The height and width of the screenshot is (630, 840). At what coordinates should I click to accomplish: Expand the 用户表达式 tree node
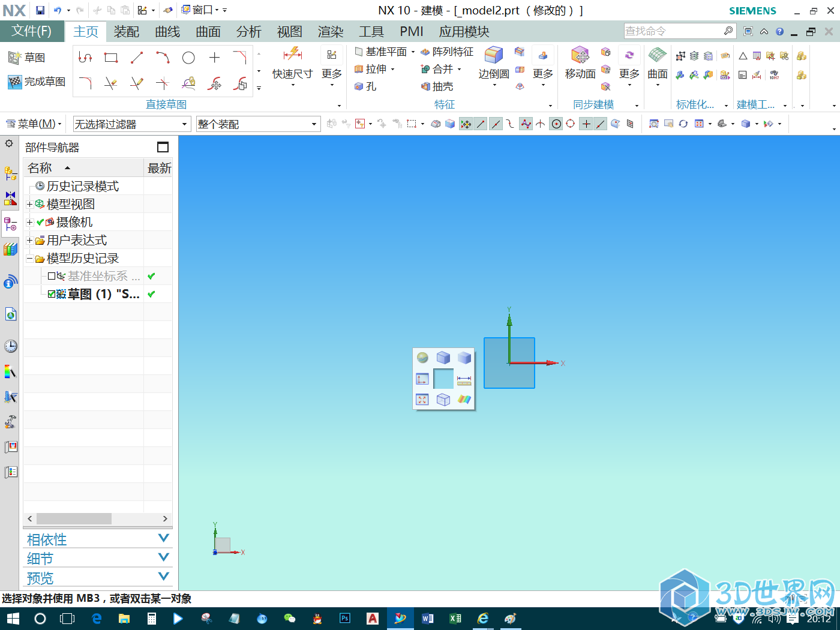click(x=29, y=240)
